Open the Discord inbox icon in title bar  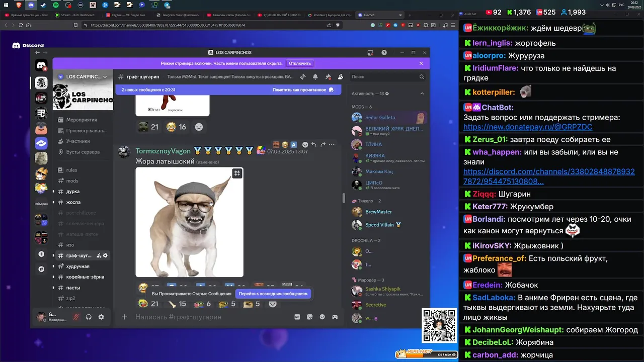point(370,53)
